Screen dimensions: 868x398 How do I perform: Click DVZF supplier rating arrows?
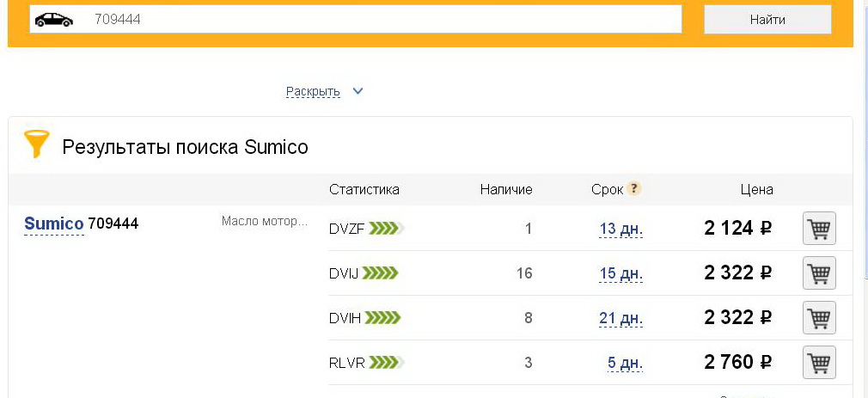(x=387, y=228)
